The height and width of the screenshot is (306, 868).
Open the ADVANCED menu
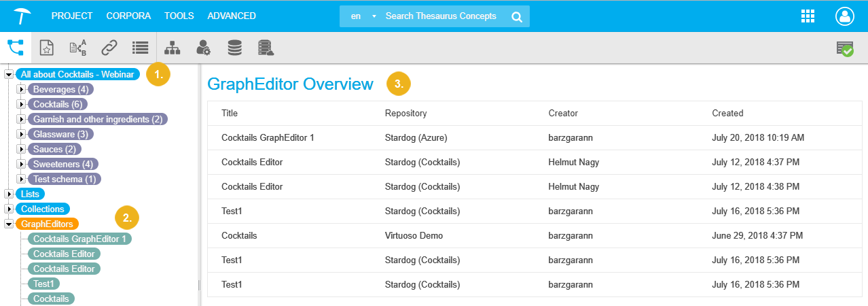[x=232, y=16]
